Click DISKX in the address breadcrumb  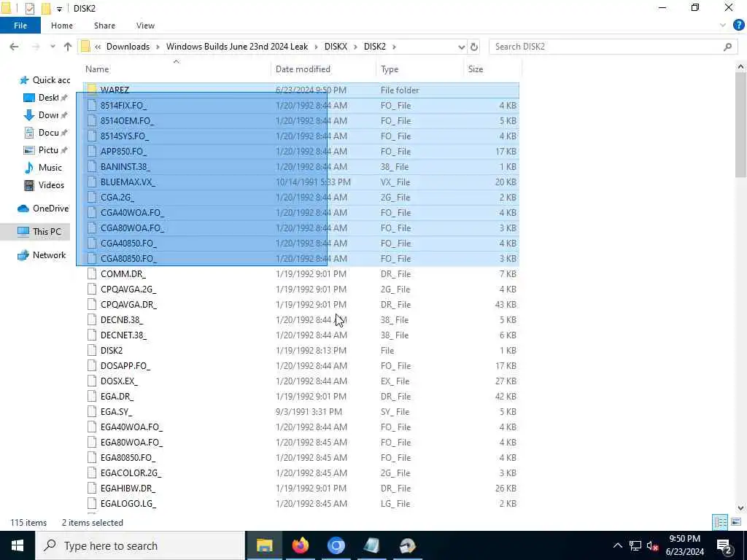[x=336, y=47]
